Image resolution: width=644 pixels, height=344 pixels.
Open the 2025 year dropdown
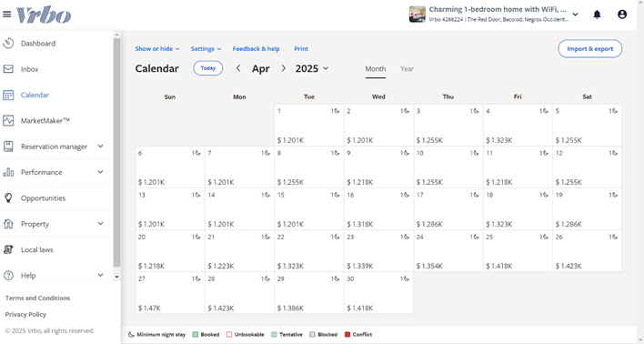(312, 68)
